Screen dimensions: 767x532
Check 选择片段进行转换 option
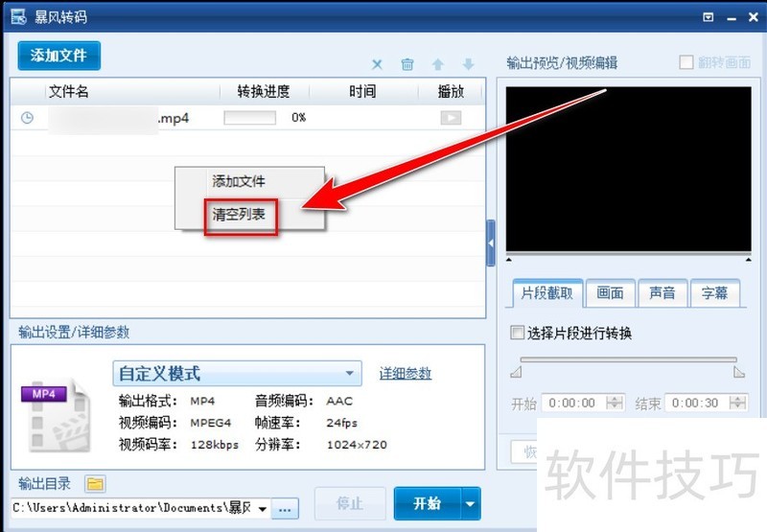[518, 334]
